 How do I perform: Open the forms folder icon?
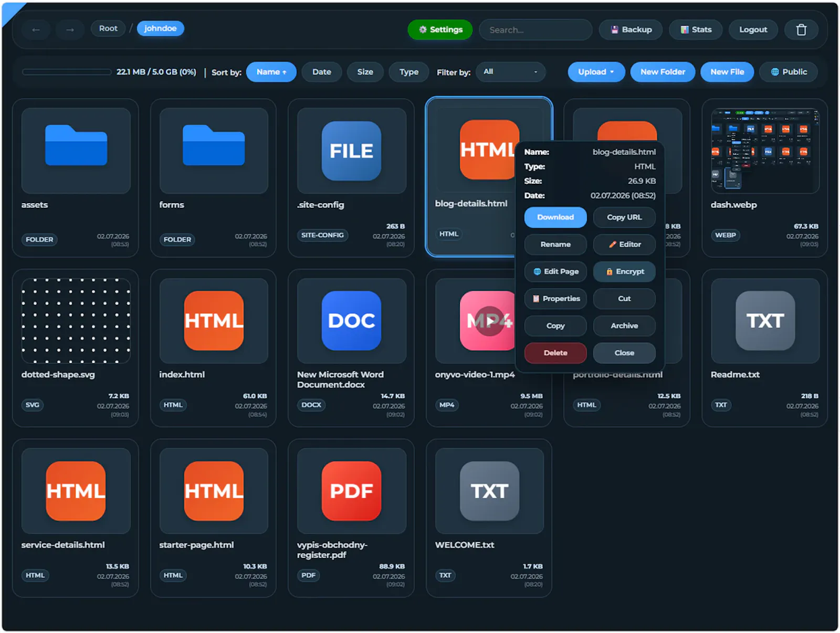214,145
